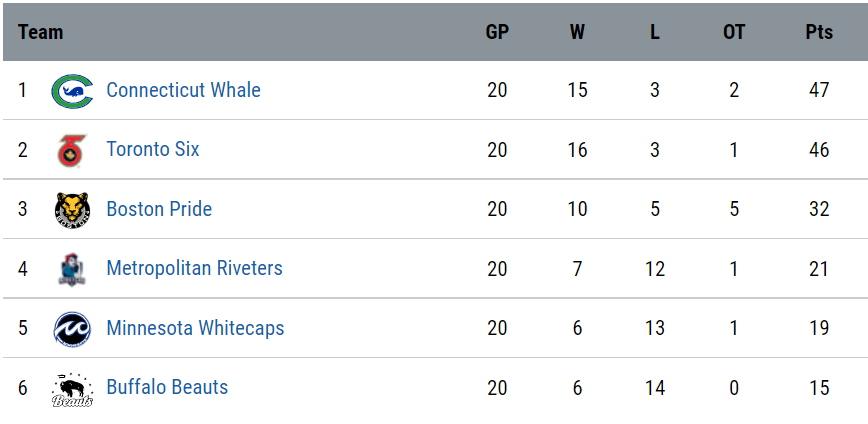Click the Boston Pride lion logo

[73, 210]
